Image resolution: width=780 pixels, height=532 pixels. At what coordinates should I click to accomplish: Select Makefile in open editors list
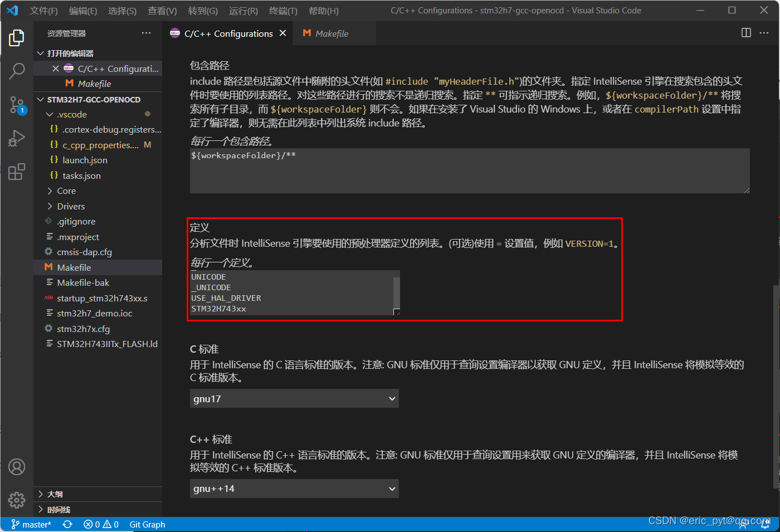98,84
